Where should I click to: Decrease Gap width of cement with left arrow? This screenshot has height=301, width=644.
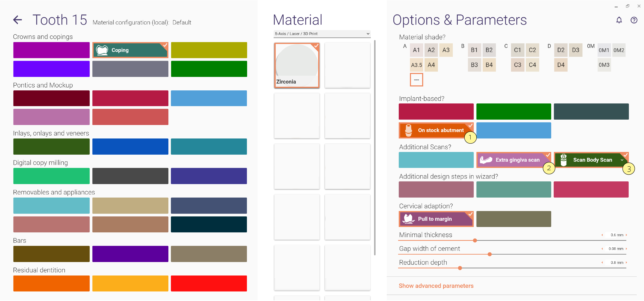[x=602, y=249]
